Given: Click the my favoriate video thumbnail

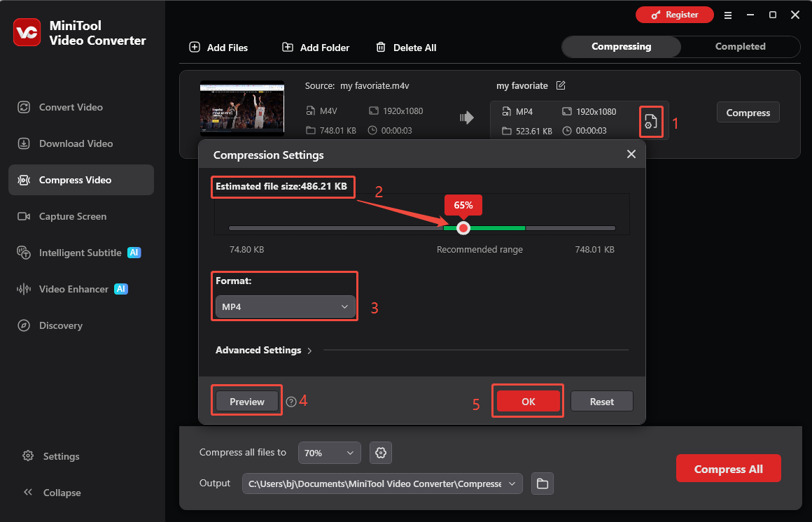Looking at the screenshot, I should click(241, 108).
